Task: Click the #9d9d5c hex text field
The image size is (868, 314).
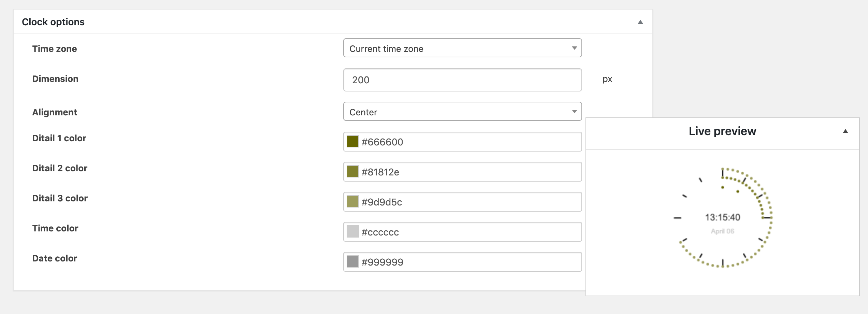Action: pyautogui.click(x=470, y=202)
